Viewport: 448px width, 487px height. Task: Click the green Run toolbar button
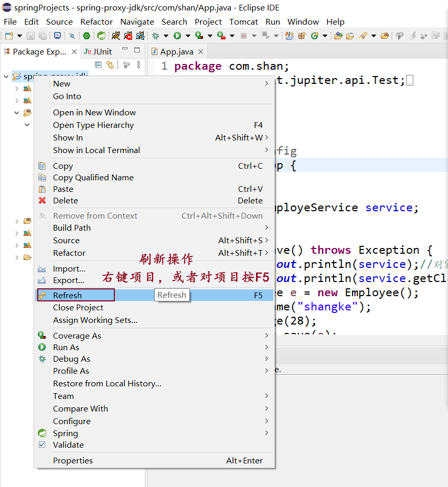[x=177, y=36]
